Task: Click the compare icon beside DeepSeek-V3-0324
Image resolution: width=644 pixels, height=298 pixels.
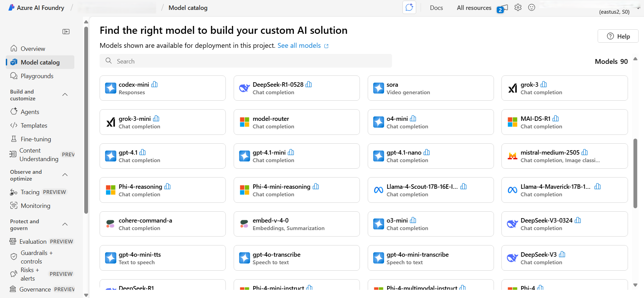Action: (578, 220)
